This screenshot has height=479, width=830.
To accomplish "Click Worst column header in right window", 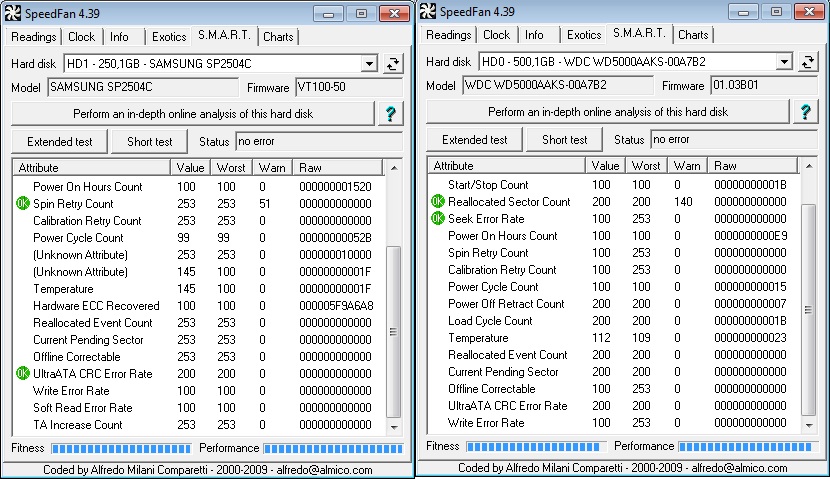I will coord(646,166).
